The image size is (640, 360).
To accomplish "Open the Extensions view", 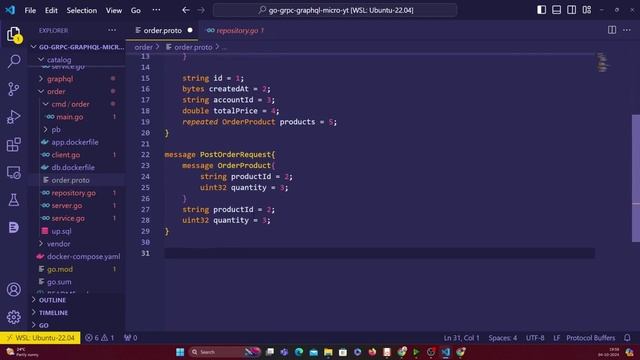I will (13, 144).
